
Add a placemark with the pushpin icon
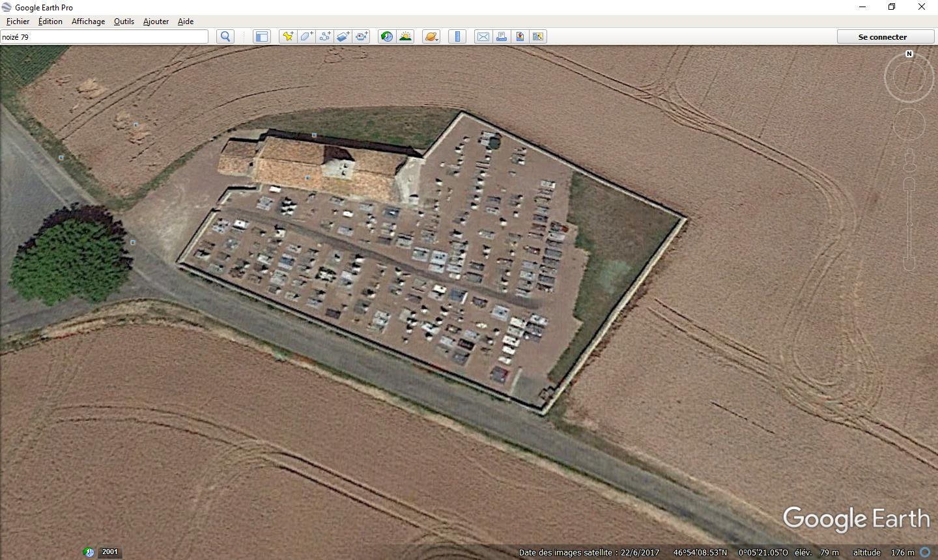point(288,36)
